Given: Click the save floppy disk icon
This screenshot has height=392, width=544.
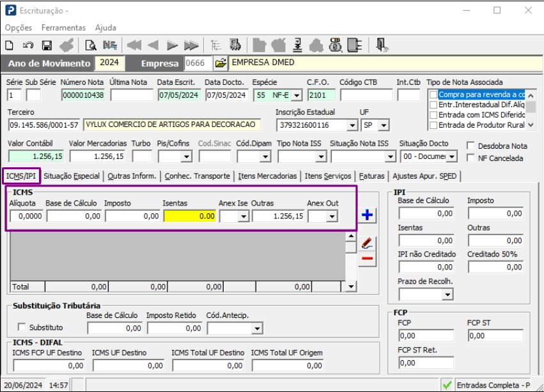Looking at the screenshot, I should coord(47,45).
